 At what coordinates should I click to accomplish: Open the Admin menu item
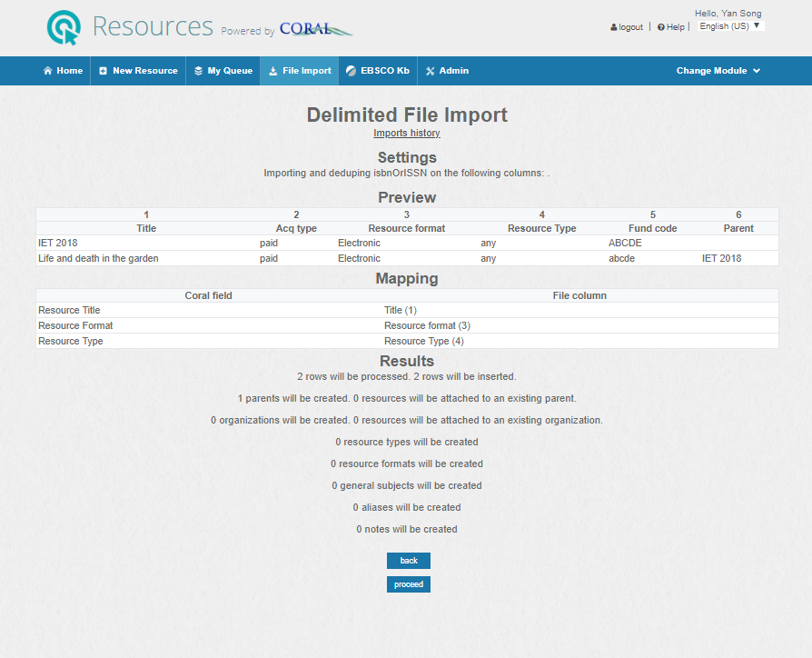[x=447, y=71]
